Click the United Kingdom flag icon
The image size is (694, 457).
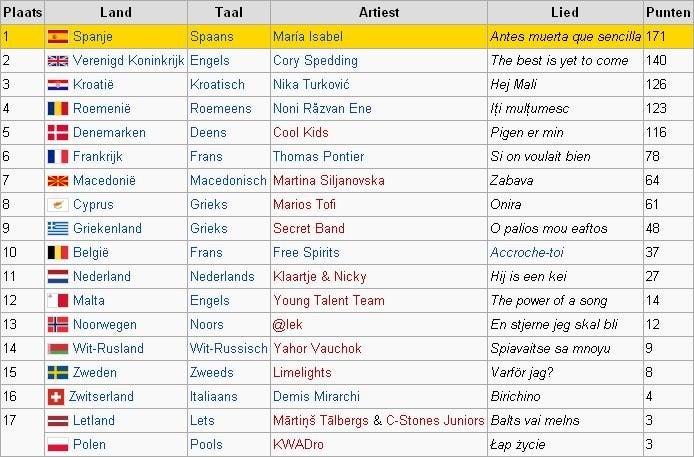coord(58,61)
